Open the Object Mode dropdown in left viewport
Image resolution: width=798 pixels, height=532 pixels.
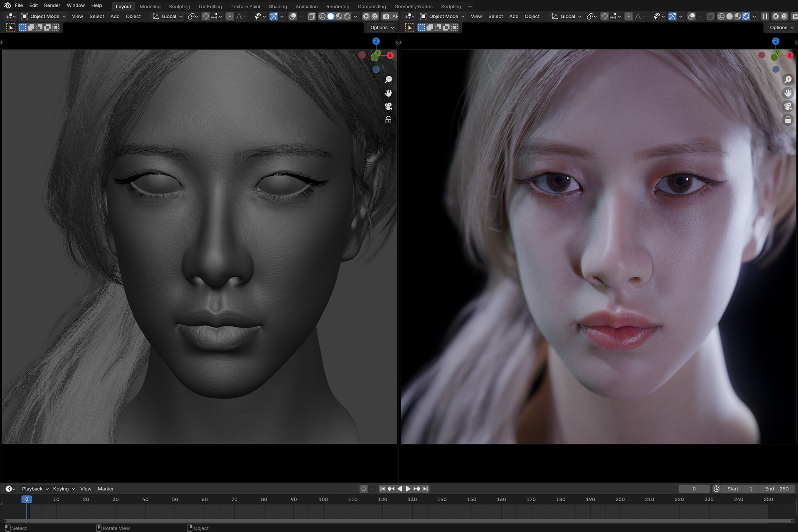tap(43, 16)
